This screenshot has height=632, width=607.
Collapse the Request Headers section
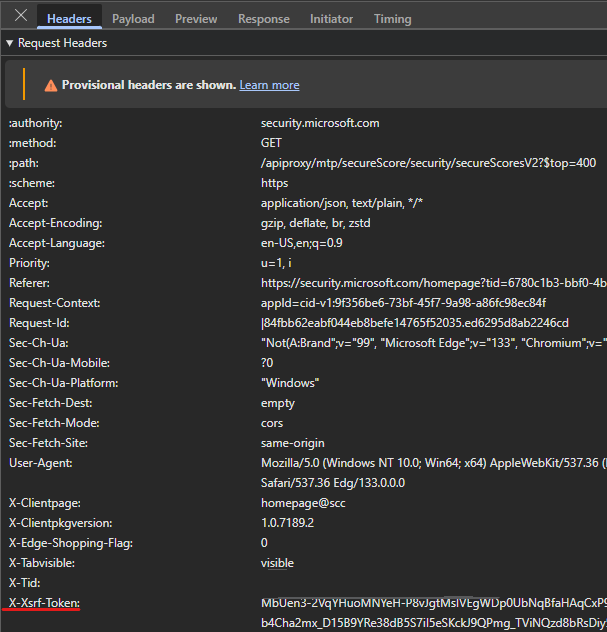coord(10,43)
